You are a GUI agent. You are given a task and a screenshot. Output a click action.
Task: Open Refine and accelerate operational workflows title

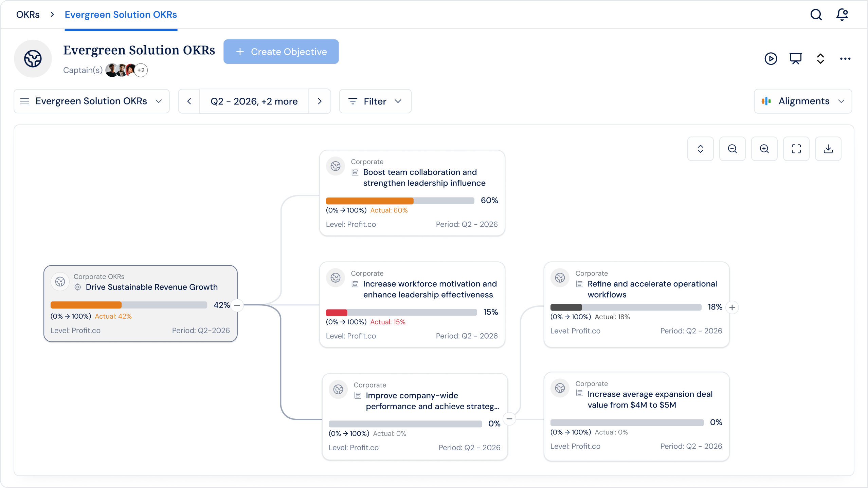[652, 289]
